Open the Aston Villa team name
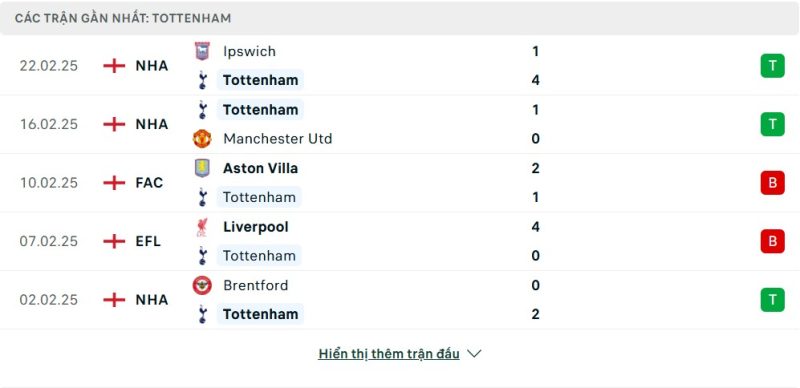 [260, 168]
